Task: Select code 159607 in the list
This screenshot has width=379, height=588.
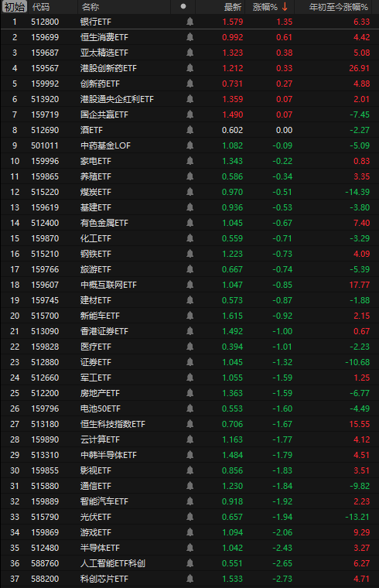Action: 45,285
